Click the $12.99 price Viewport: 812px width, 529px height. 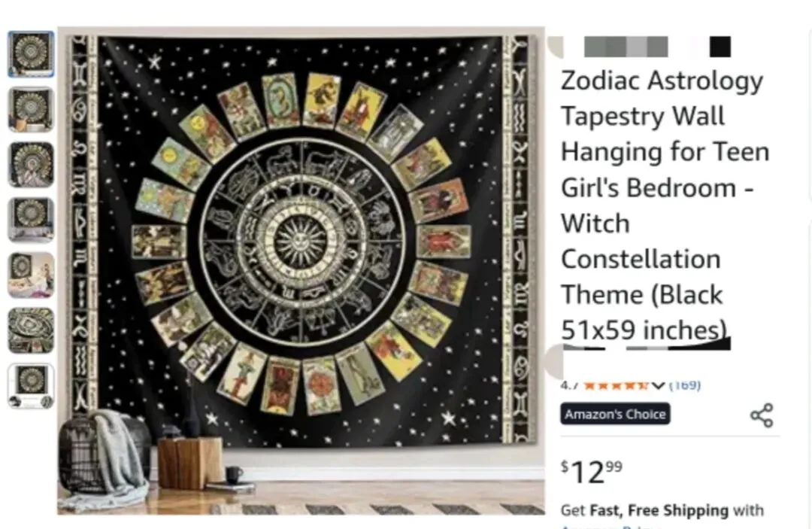(592, 472)
